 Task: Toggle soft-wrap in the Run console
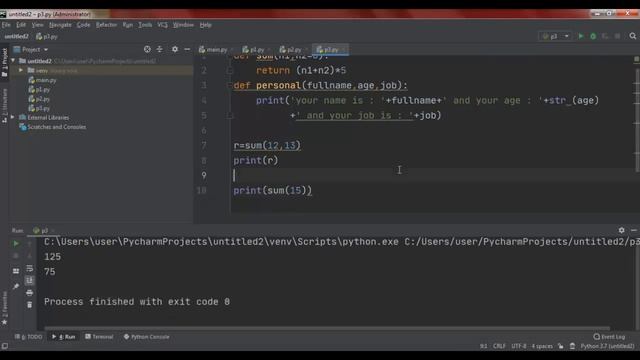(29, 269)
